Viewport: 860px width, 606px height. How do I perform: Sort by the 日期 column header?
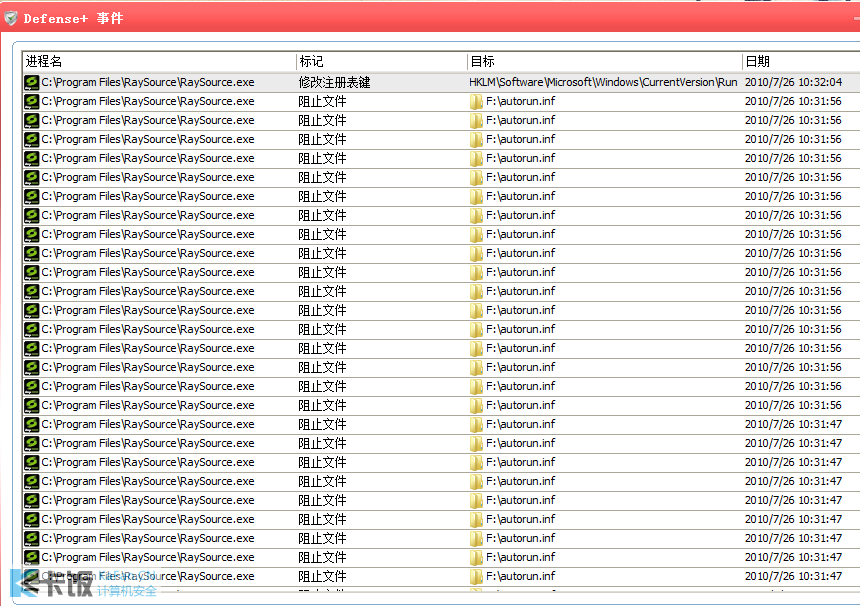coord(800,62)
